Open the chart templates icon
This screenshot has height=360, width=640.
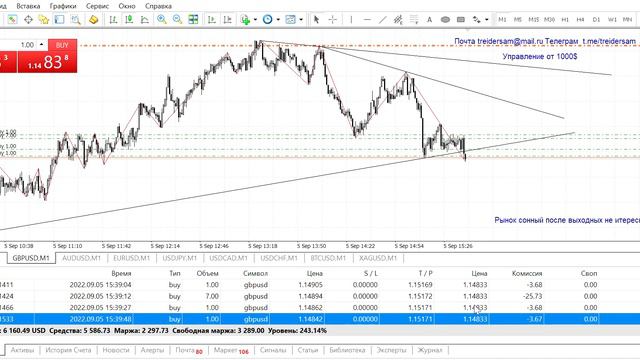coord(290,19)
